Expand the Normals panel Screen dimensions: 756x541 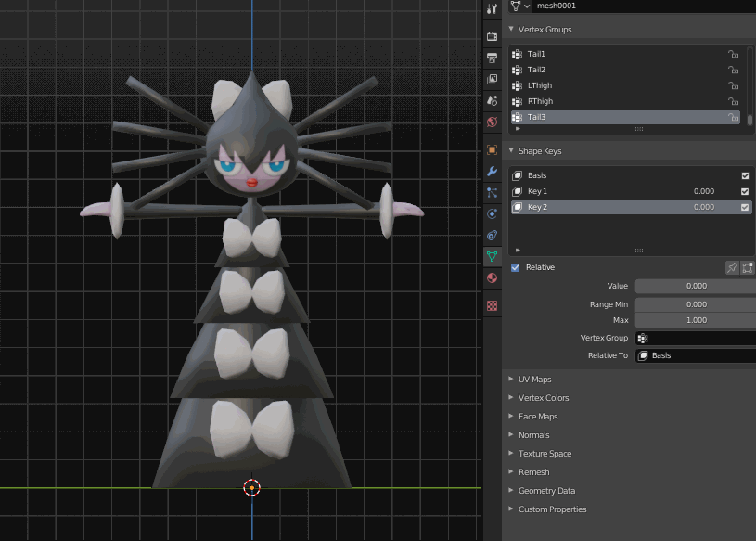[x=511, y=434]
